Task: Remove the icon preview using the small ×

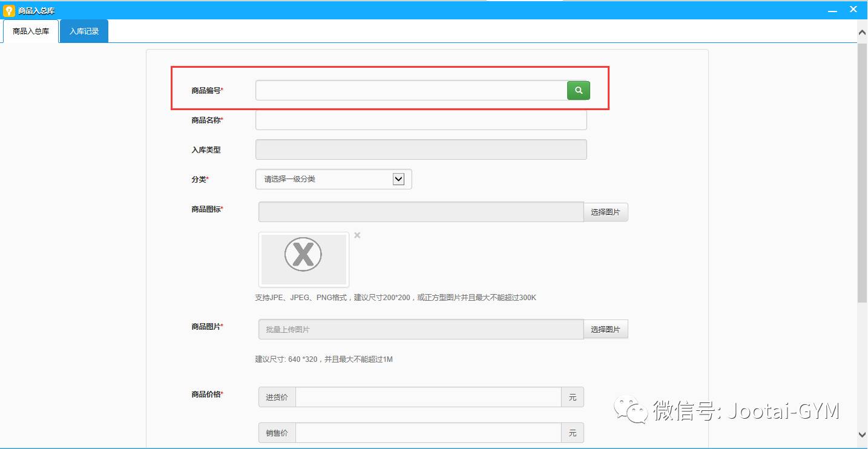Action: tap(357, 235)
